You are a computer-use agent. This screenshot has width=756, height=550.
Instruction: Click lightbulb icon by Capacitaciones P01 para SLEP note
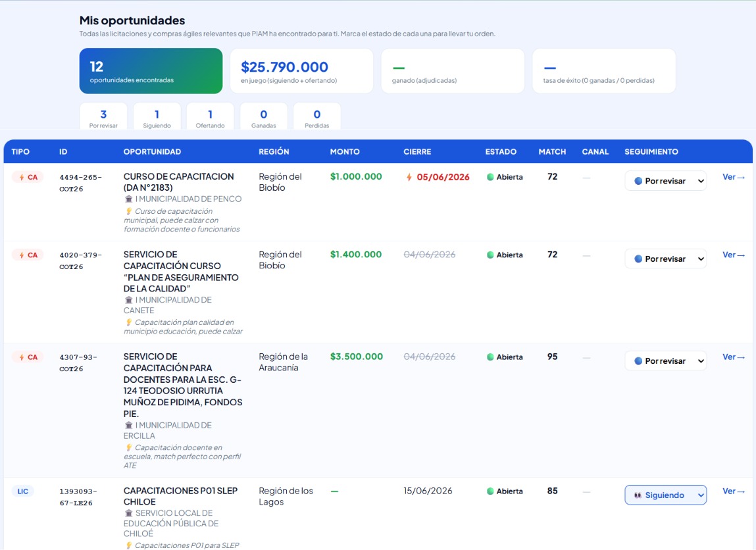click(128, 545)
